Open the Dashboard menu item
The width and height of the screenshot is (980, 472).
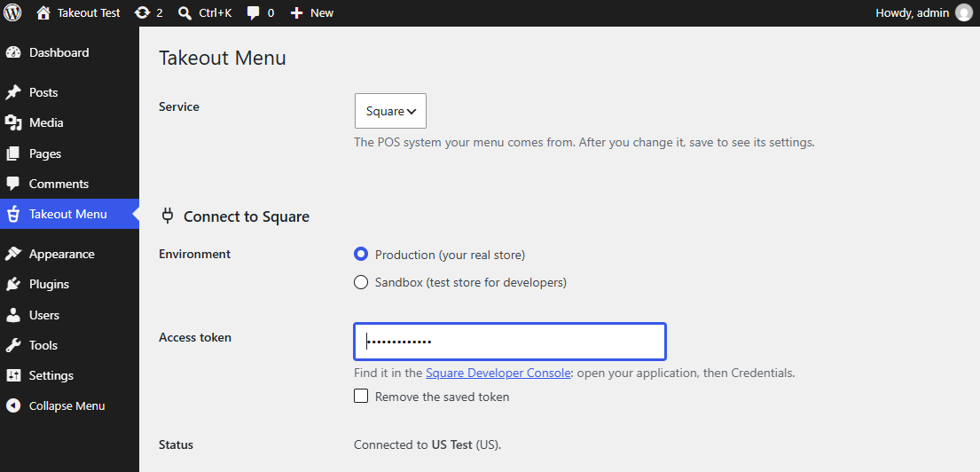click(59, 52)
